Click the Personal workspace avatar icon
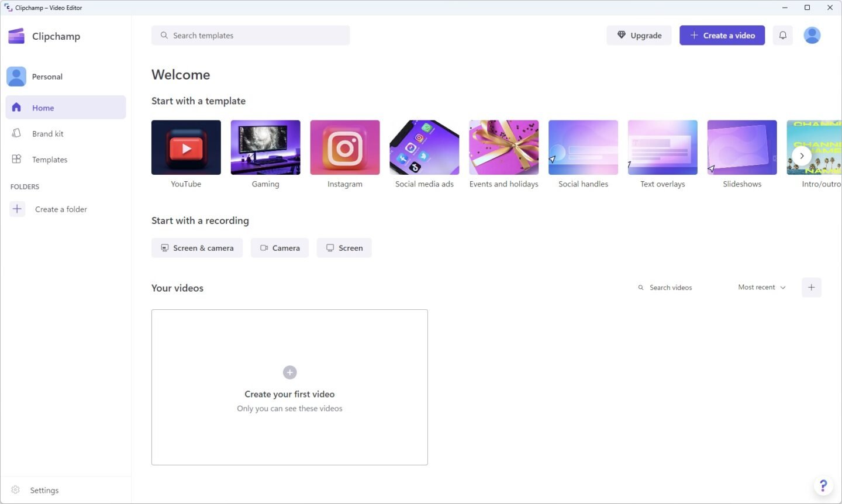This screenshot has height=504, width=842. pos(16,77)
